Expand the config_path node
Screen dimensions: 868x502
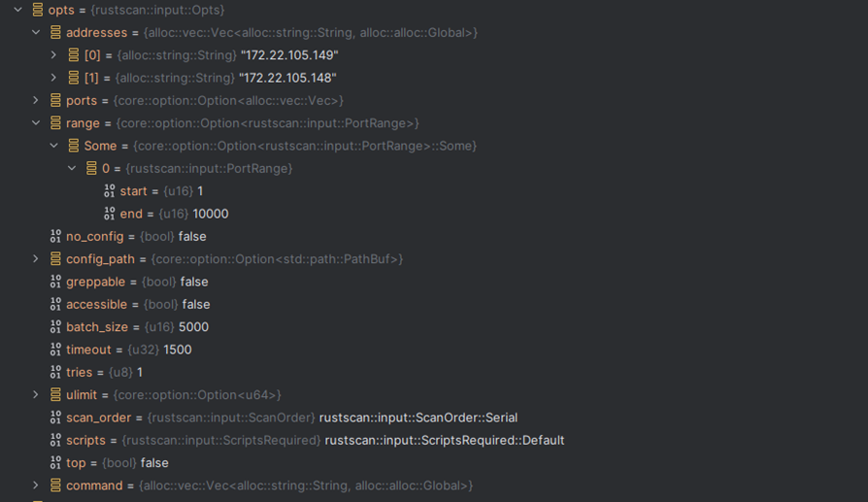click(x=36, y=259)
